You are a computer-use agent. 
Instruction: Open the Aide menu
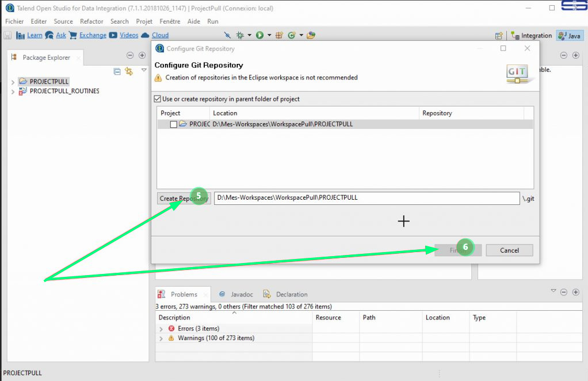click(x=194, y=21)
